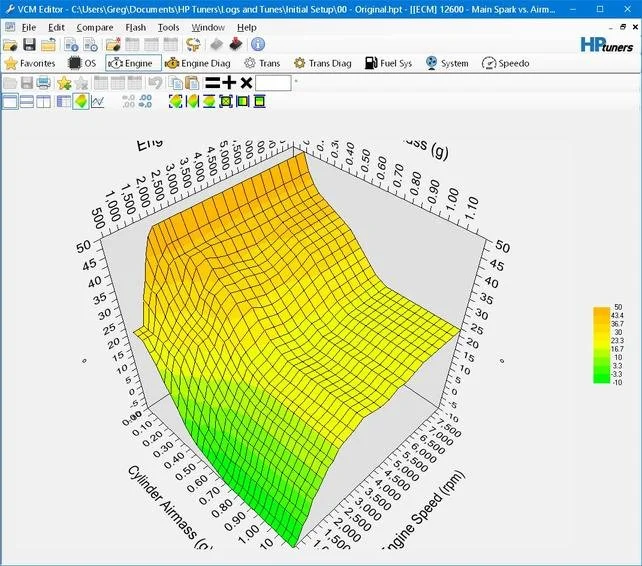Open the Fuel Sys section
The image size is (642, 566).
click(388, 63)
